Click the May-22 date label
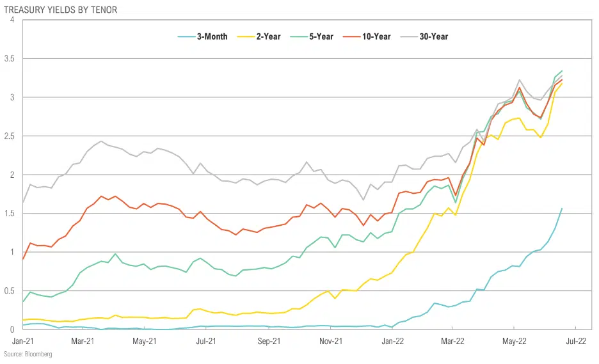599x364 pixels. [515, 341]
